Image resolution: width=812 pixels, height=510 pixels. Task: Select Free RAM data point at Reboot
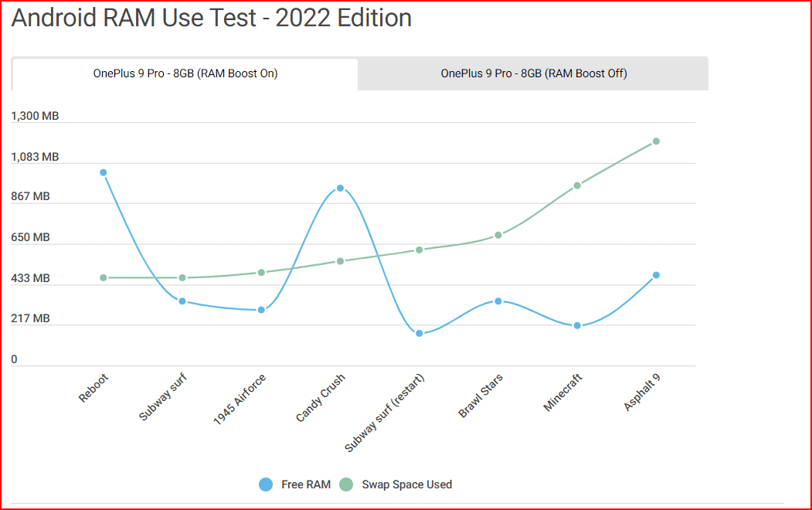(x=104, y=173)
